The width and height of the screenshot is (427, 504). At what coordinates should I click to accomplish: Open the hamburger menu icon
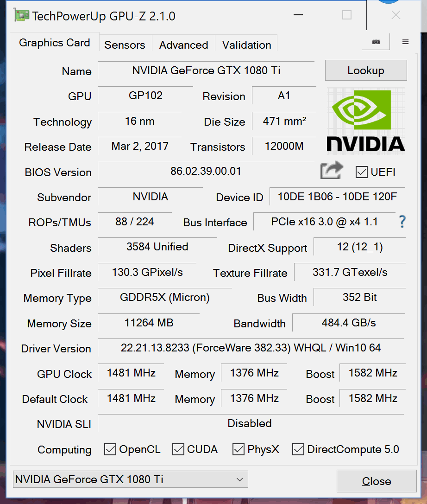(x=406, y=42)
